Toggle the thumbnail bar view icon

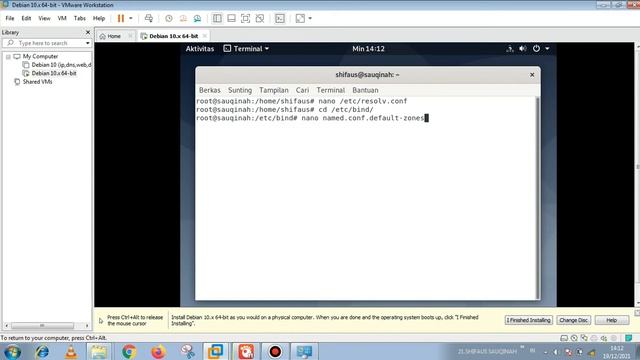231,18
